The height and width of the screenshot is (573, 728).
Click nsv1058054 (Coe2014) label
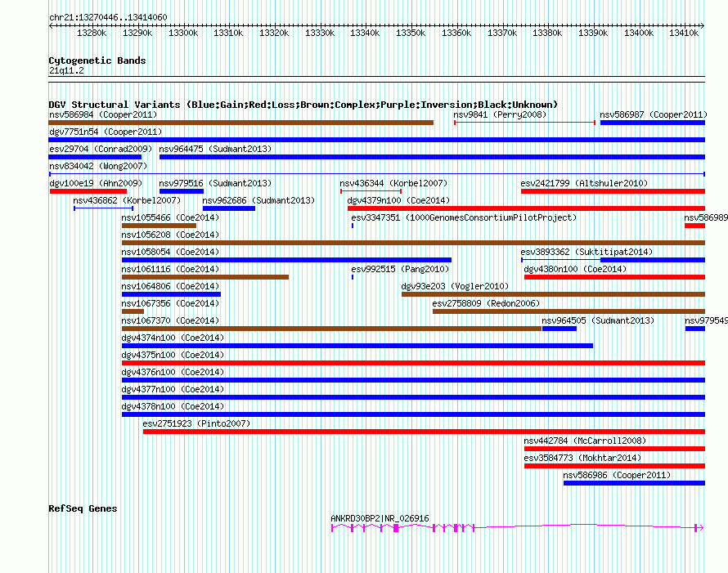(x=170, y=252)
